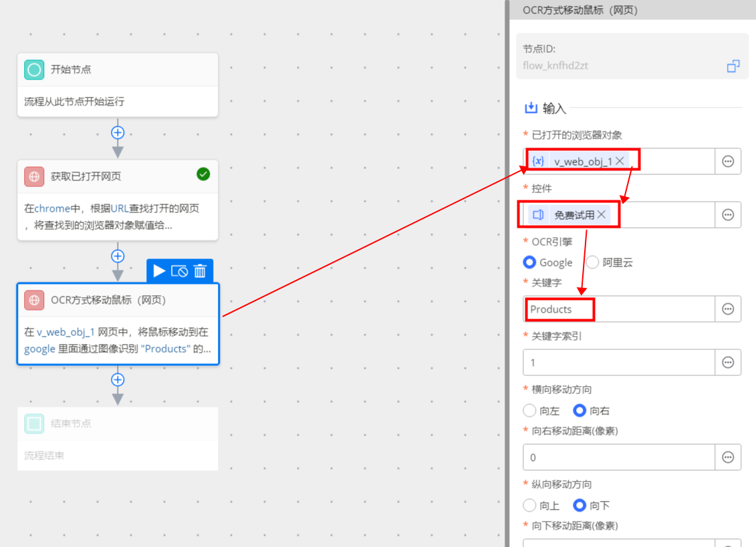Click v_web_obj_1 link in OCR node description
This screenshot has width=756, height=547.
pyautogui.click(x=66, y=332)
